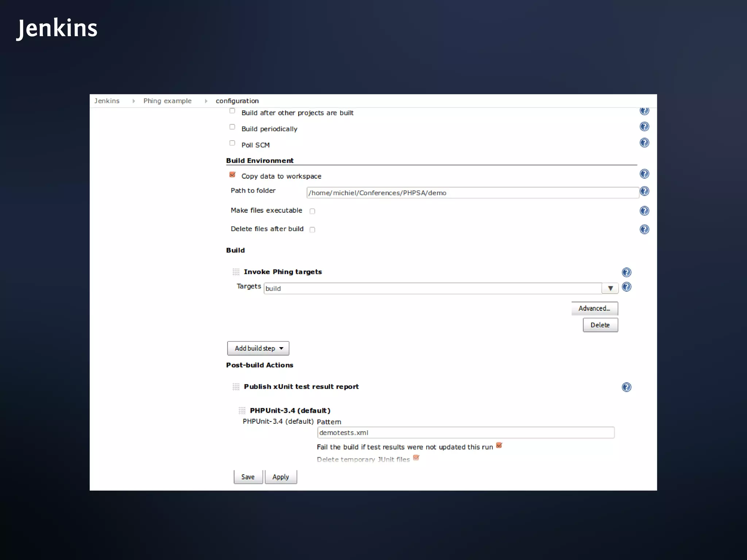Open help for Build after other projects
Image resolution: width=747 pixels, height=560 pixels.
(x=644, y=111)
